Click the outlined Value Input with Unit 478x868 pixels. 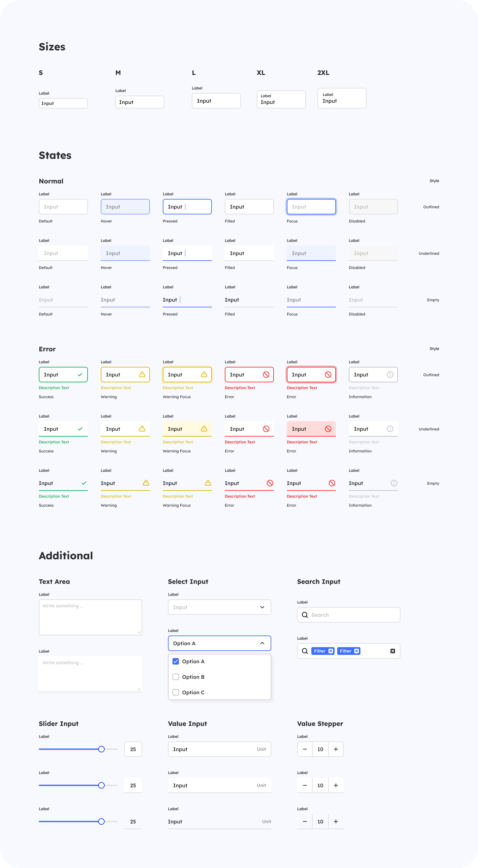pyautogui.click(x=219, y=749)
